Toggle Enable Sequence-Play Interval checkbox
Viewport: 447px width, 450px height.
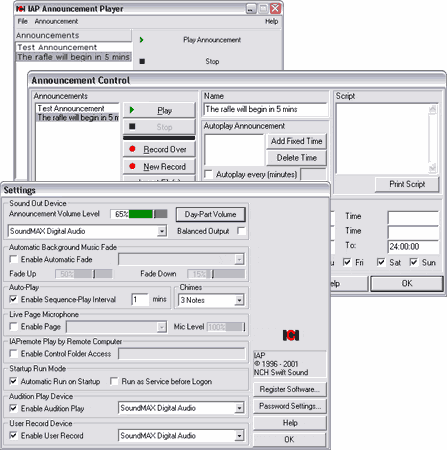14,299
